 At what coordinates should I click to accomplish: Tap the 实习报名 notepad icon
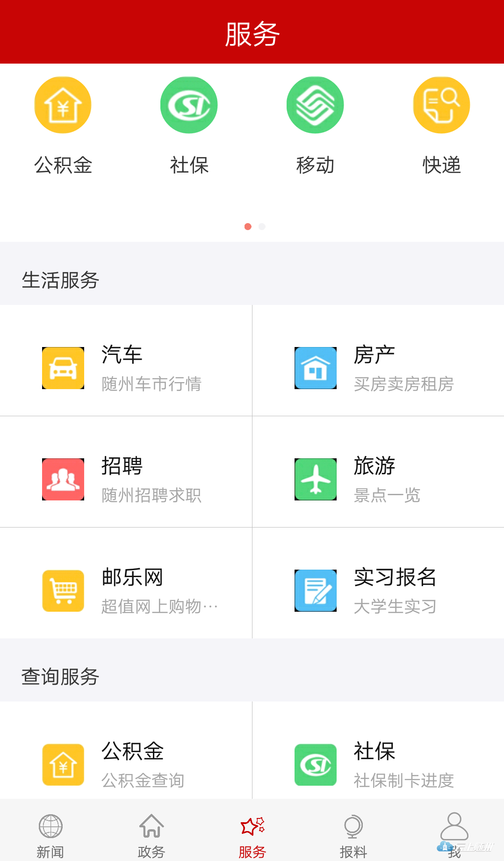316,591
